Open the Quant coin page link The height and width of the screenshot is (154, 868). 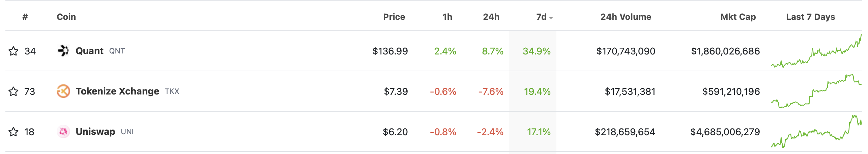point(89,51)
